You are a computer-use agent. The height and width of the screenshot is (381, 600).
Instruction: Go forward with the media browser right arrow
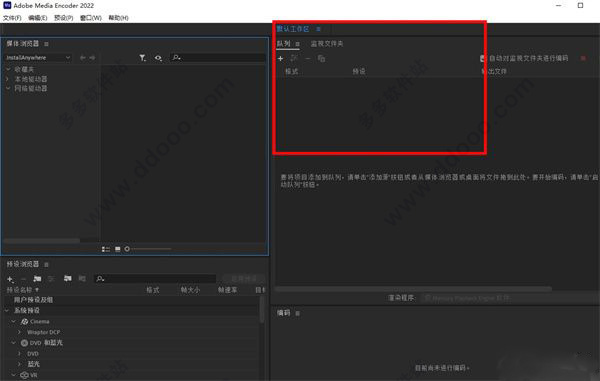pyautogui.click(x=92, y=58)
